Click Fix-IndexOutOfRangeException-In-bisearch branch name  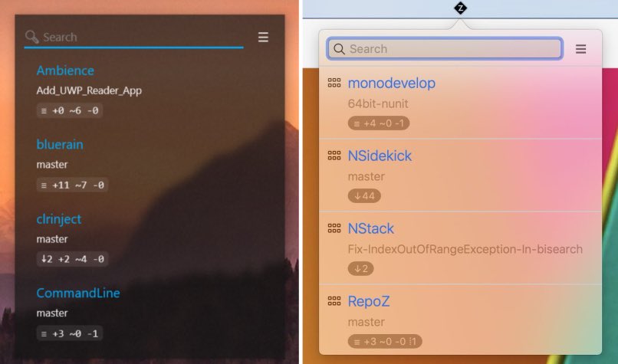point(465,249)
